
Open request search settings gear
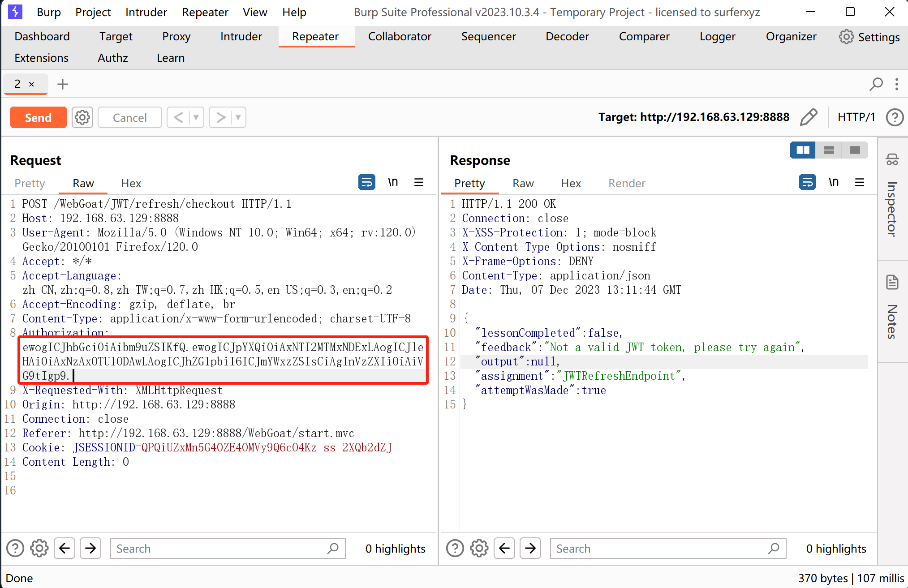(39, 548)
